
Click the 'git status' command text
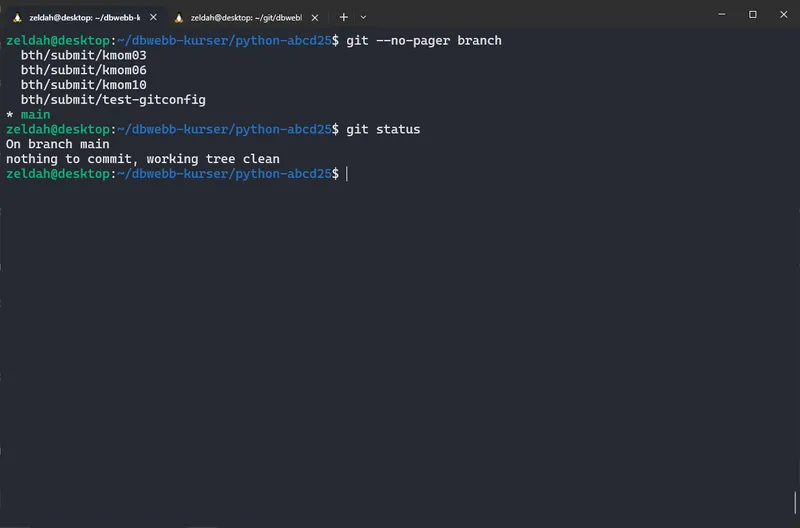pos(383,130)
